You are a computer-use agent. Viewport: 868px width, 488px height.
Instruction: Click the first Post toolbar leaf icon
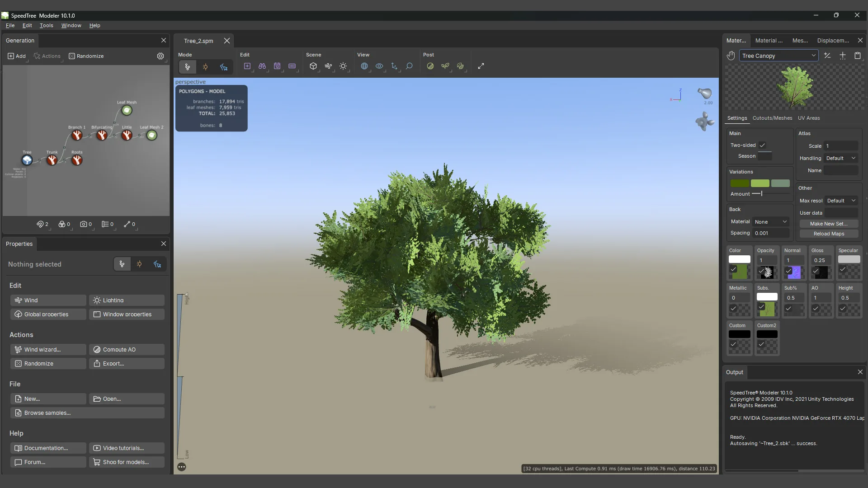pyautogui.click(x=430, y=66)
